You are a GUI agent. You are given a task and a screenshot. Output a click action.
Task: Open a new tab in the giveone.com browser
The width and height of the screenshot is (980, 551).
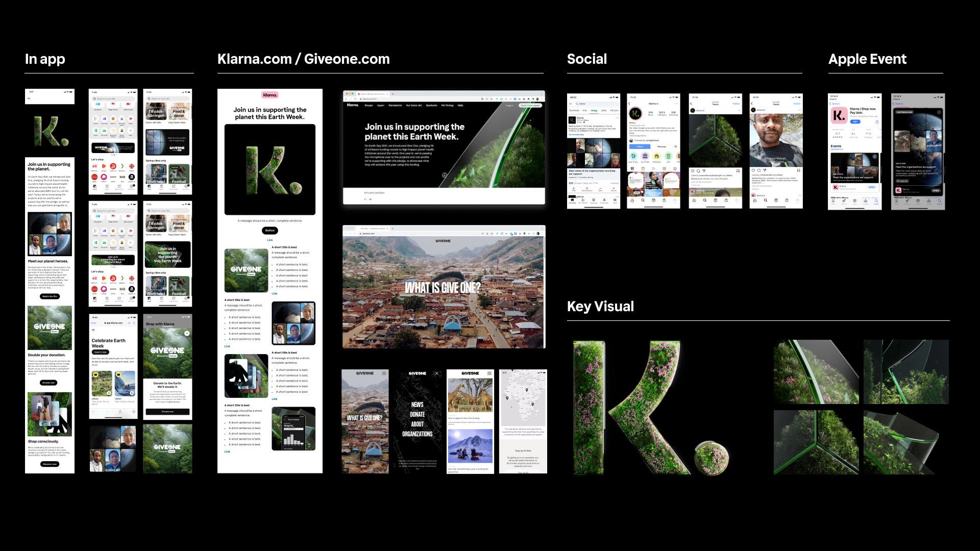393,229
